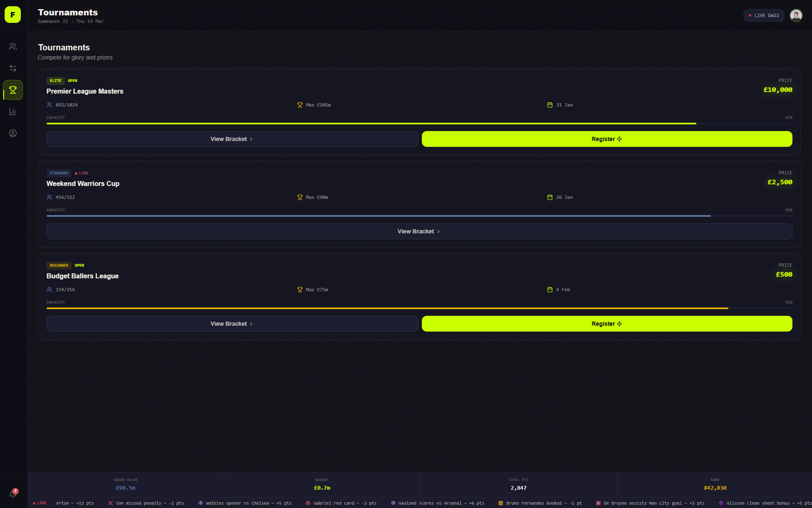Click the ELITE tier badge
Image resolution: width=812 pixels, height=508 pixels.
tap(55, 81)
